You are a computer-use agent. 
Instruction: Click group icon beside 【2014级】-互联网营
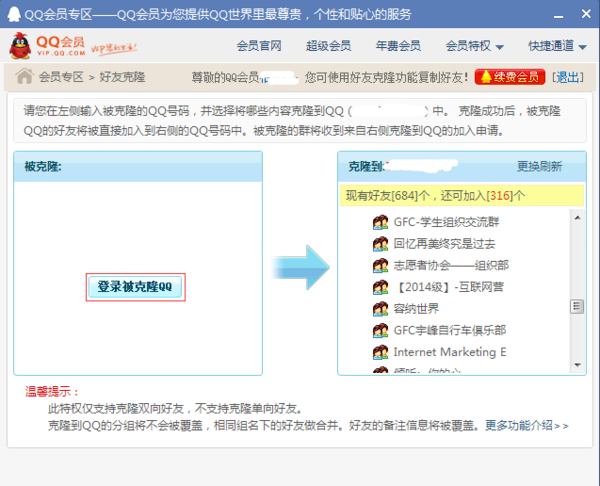point(380,288)
